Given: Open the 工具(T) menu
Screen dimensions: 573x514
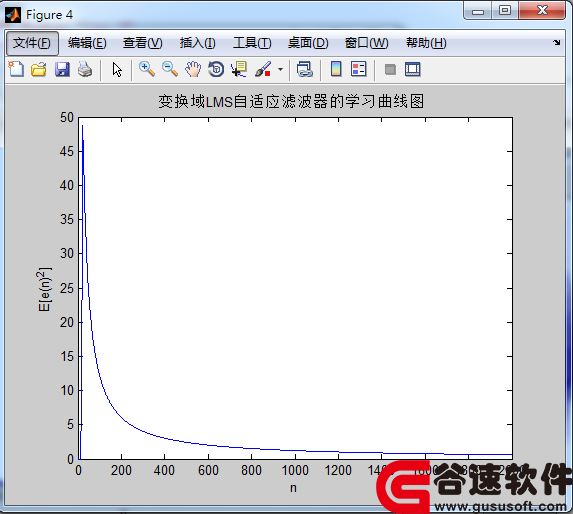Looking at the screenshot, I should tap(252, 43).
